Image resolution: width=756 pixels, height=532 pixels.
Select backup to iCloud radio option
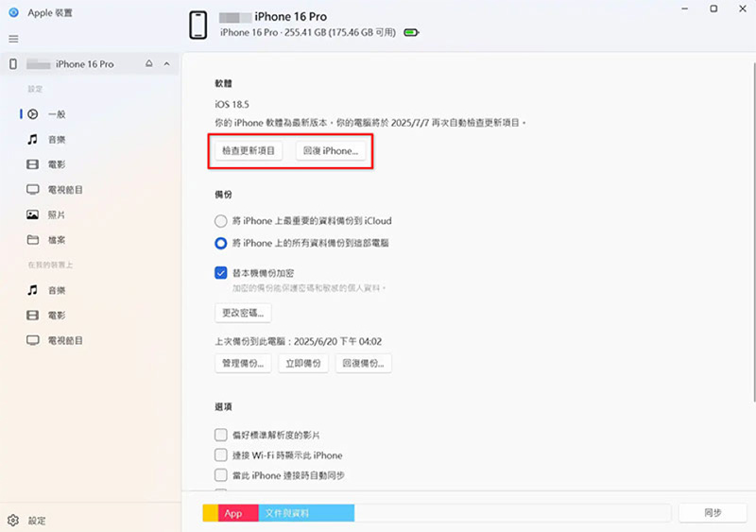pos(221,221)
